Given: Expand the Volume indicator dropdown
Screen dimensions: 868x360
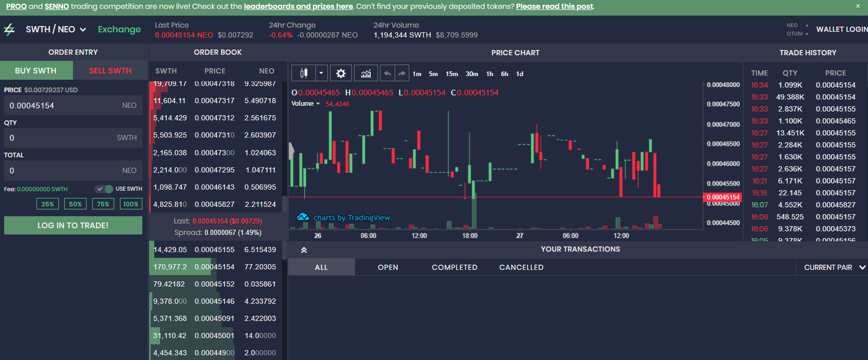Looking at the screenshot, I should click(318, 104).
